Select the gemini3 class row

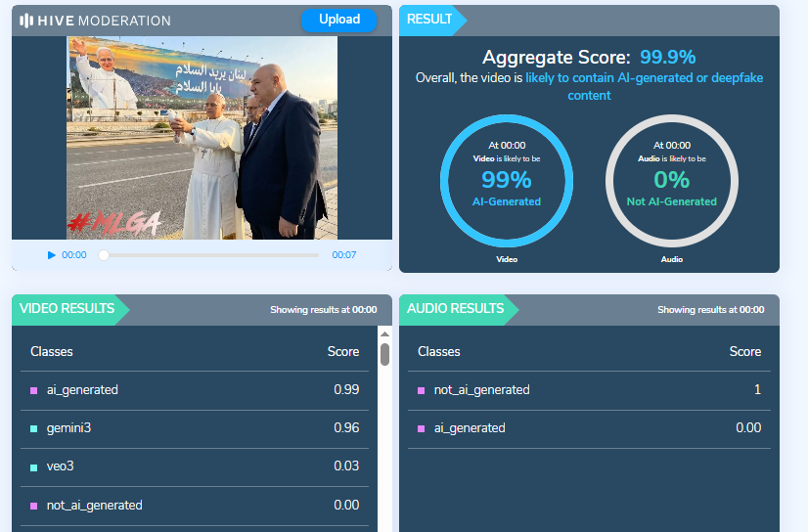coord(196,428)
